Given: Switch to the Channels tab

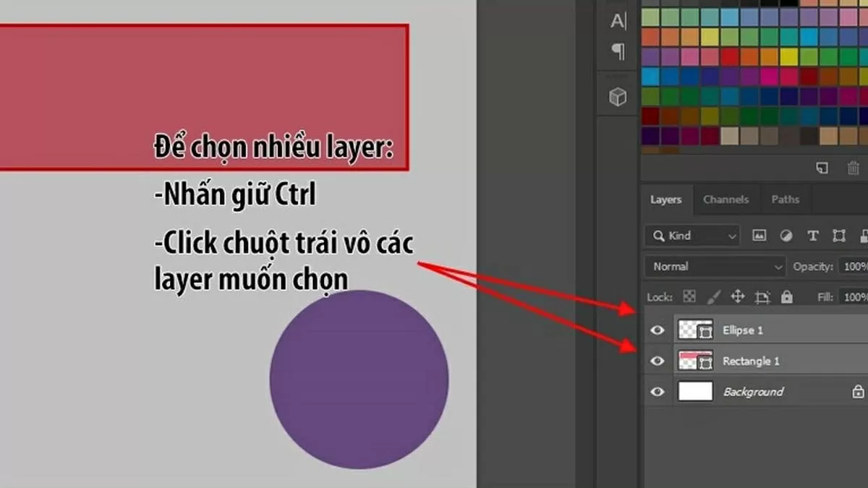Looking at the screenshot, I should tap(726, 200).
